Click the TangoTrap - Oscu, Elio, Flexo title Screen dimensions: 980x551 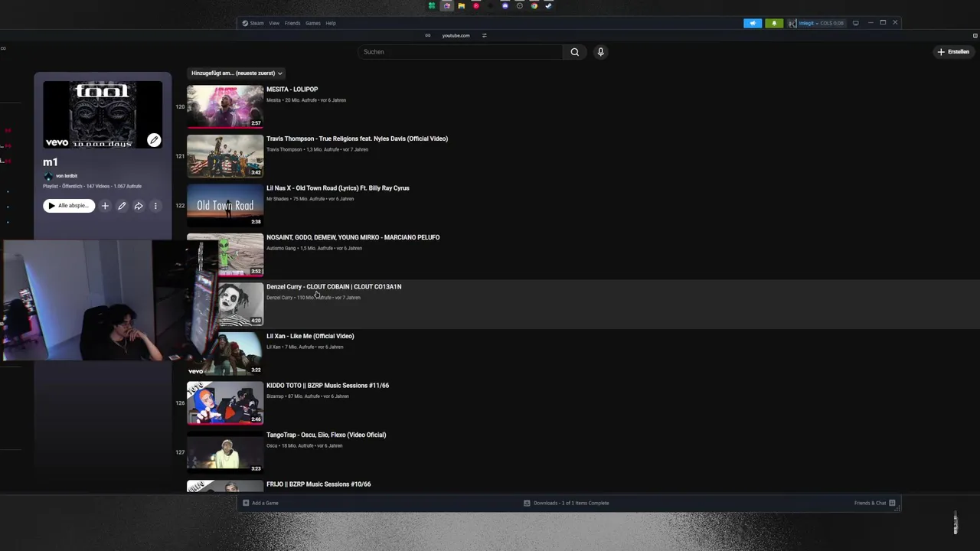click(326, 435)
